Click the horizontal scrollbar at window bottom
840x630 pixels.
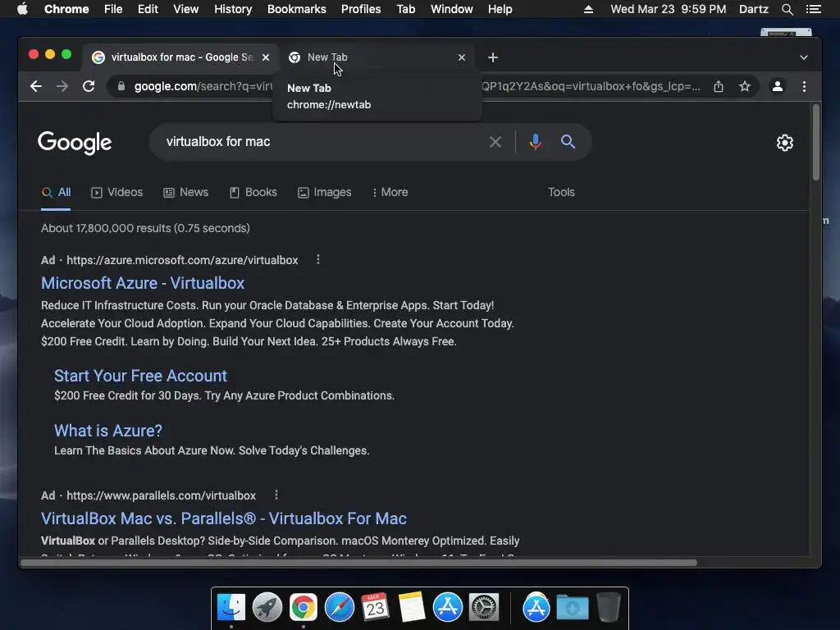pyautogui.click(x=359, y=563)
